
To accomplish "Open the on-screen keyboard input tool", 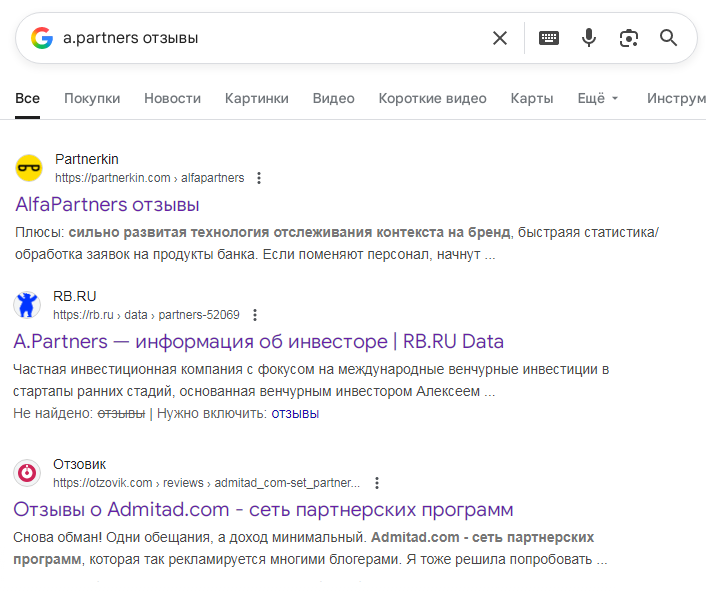I will tap(549, 38).
